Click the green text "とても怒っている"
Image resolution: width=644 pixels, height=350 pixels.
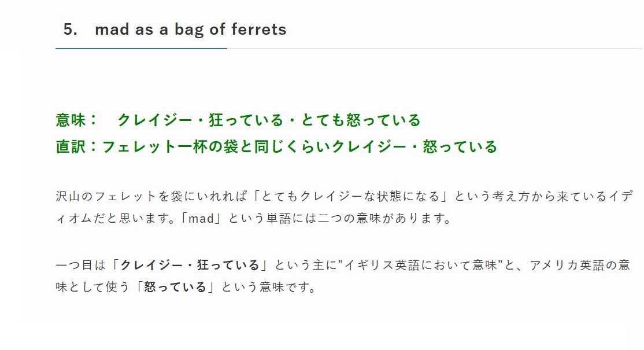point(361,120)
